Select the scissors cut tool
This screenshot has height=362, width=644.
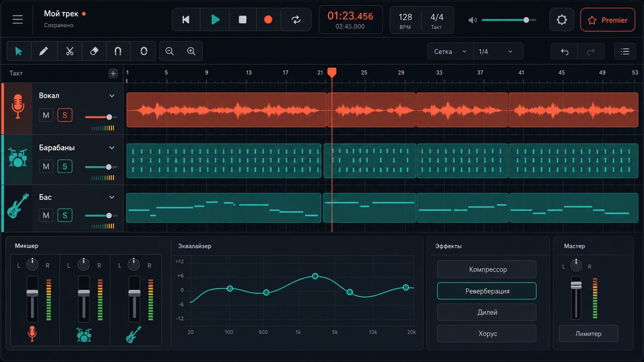[x=69, y=51]
